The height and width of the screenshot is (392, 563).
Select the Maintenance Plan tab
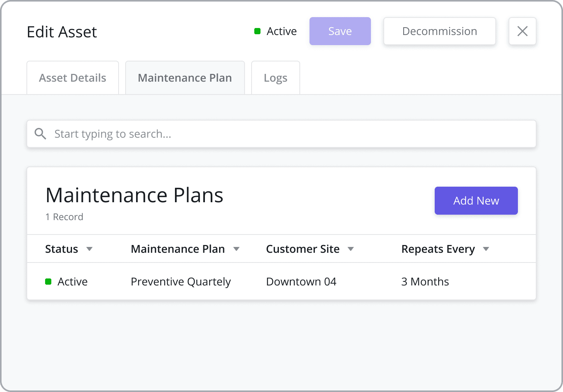click(185, 78)
